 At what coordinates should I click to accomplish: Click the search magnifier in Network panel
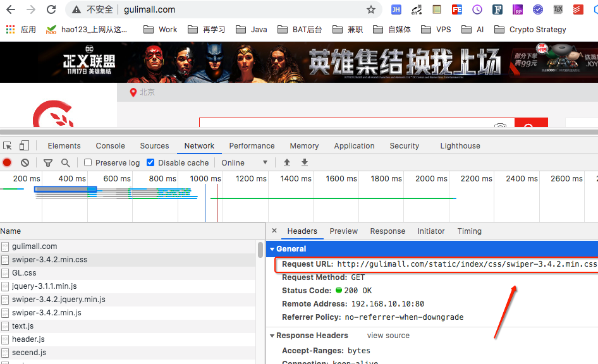pos(65,162)
